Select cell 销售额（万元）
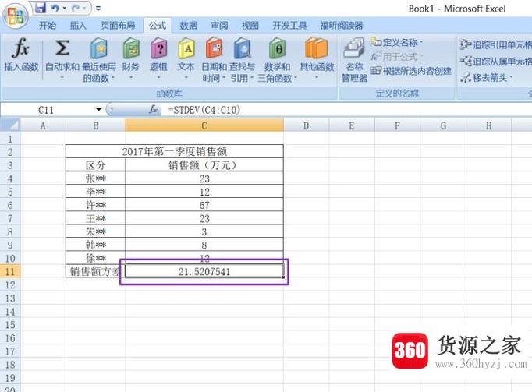Viewport: 532px width, 392px height. [204, 165]
